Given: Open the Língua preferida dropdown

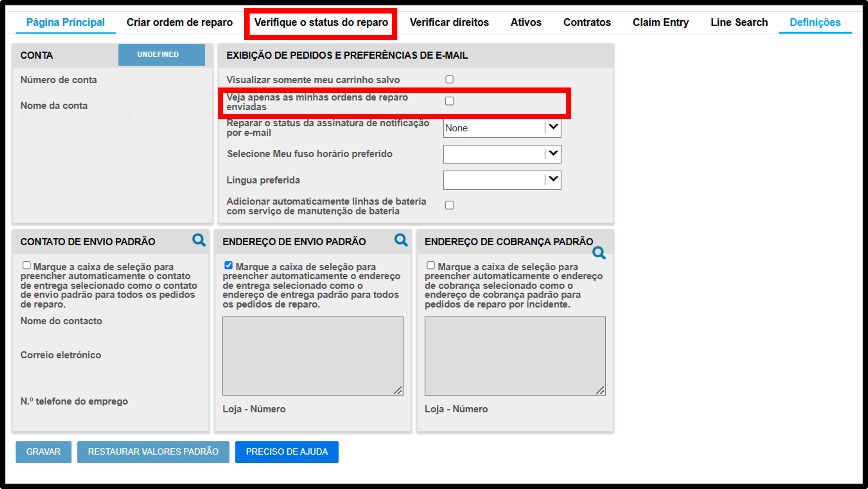Looking at the screenshot, I should [x=502, y=180].
